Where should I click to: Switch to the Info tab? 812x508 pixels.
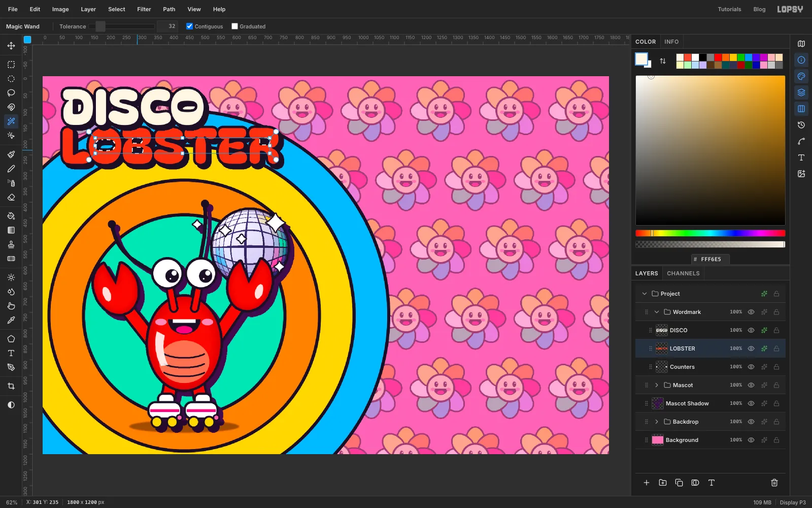coord(671,42)
